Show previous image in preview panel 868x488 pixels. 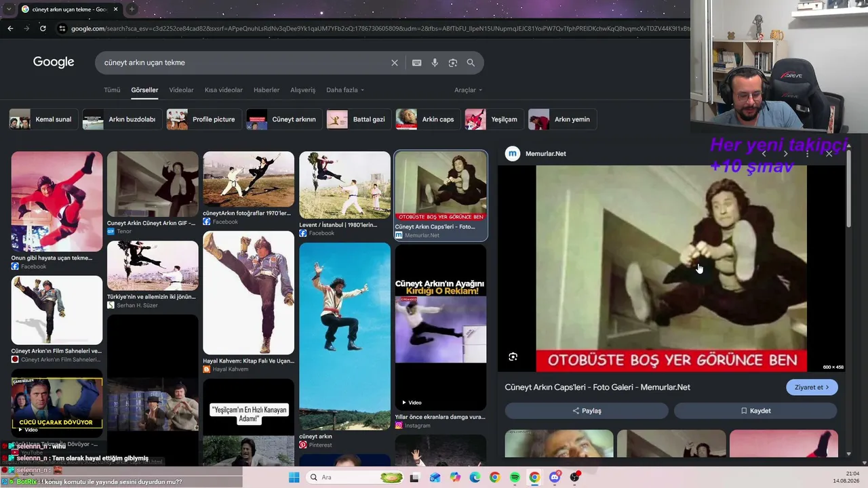pyautogui.click(x=764, y=154)
